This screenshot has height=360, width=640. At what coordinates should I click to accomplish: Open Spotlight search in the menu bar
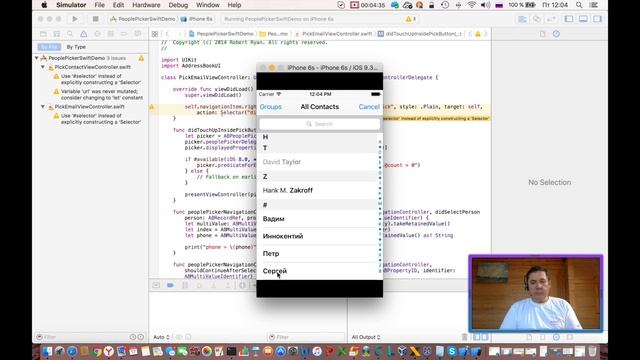pos(579,5)
